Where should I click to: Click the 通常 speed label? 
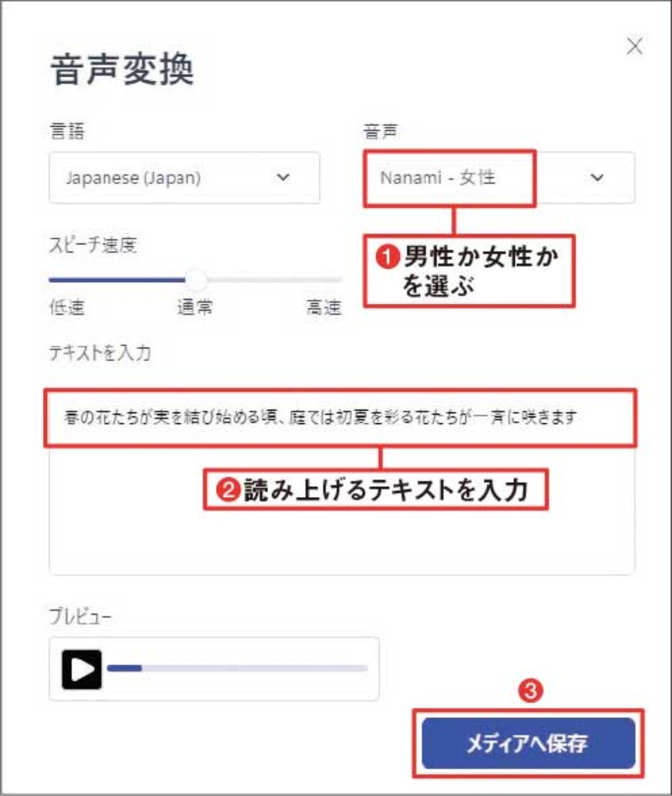pyautogui.click(x=195, y=307)
